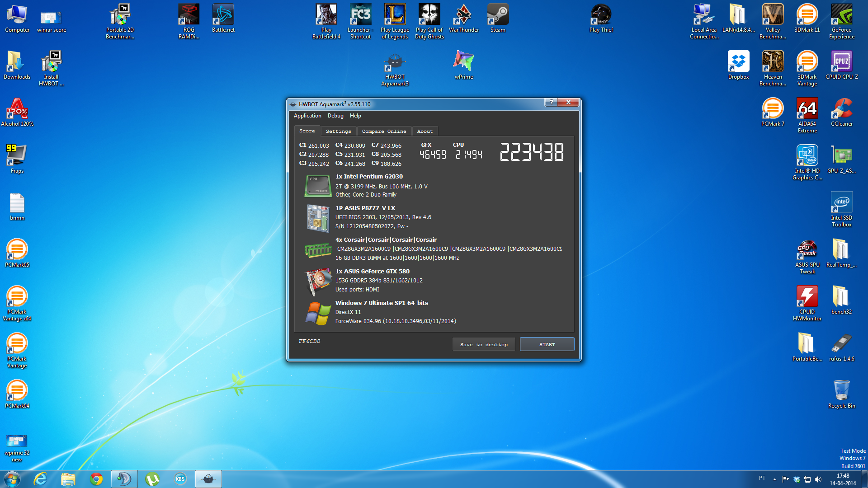Click the ASUS GeForce GTX 580 heading
Viewport: 868px width, 488px height.
point(373,272)
